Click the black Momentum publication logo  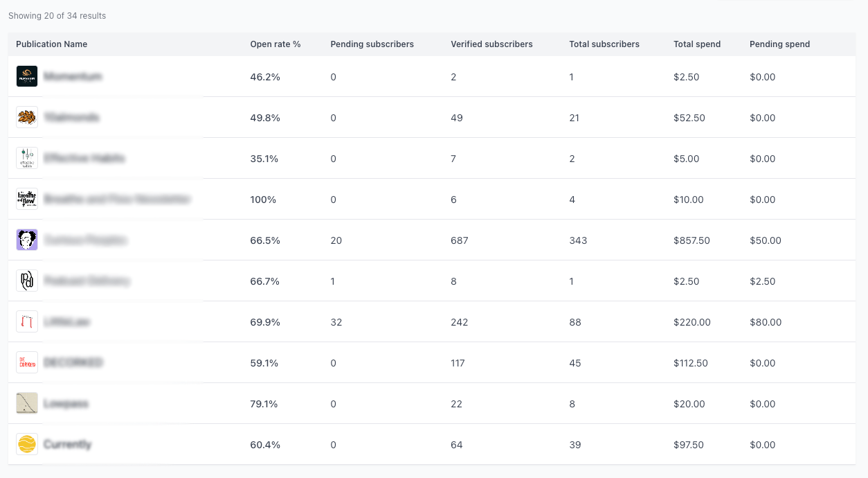click(27, 76)
